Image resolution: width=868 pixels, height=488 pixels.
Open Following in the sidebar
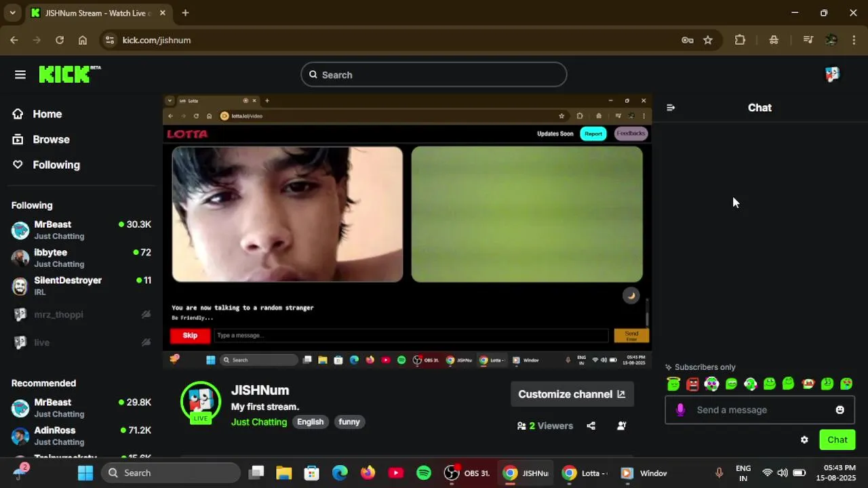[45, 165]
